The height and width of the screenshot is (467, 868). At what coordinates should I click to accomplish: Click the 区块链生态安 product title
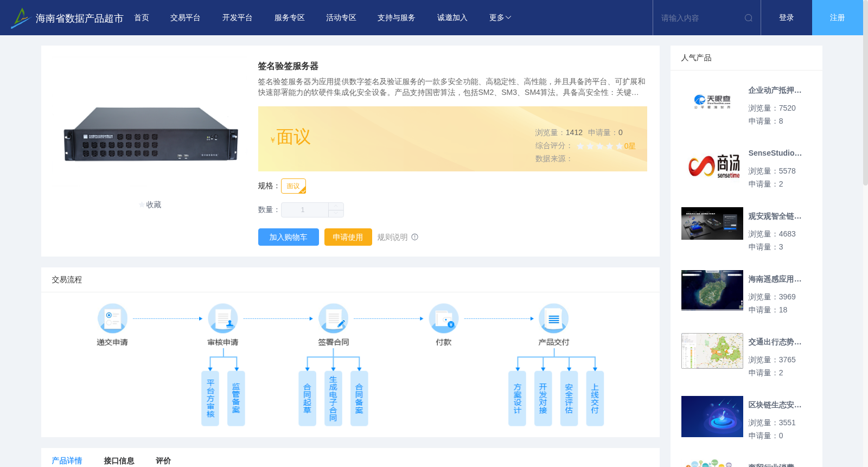(x=775, y=405)
